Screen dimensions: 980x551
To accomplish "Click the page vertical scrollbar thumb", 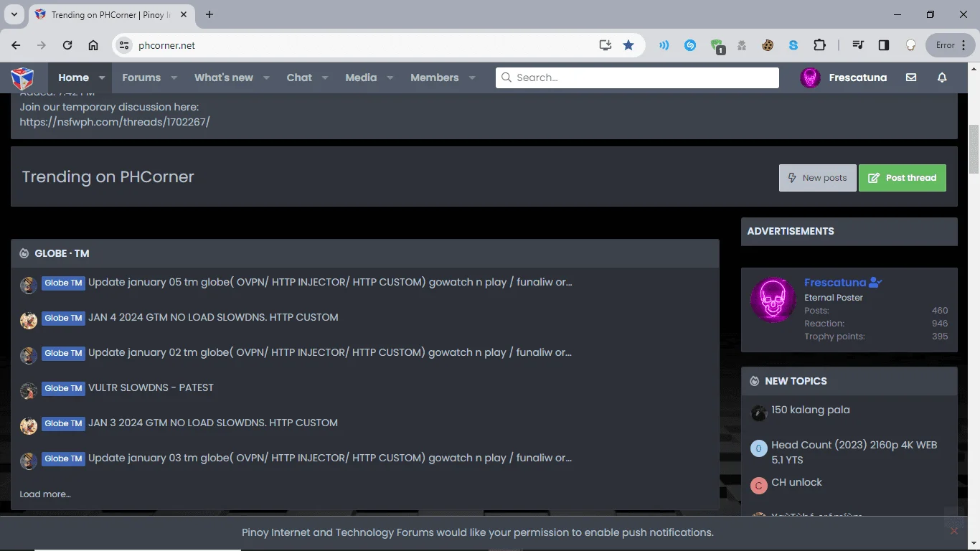I will [974, 149].
